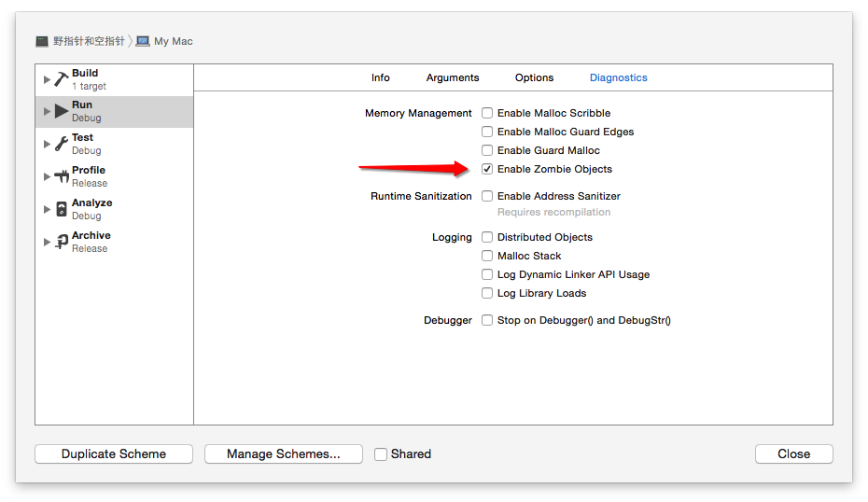Viewport: 868px width, 502px height.
Task: Switch to the Arguments tab
Action: (x=453, y=77)
